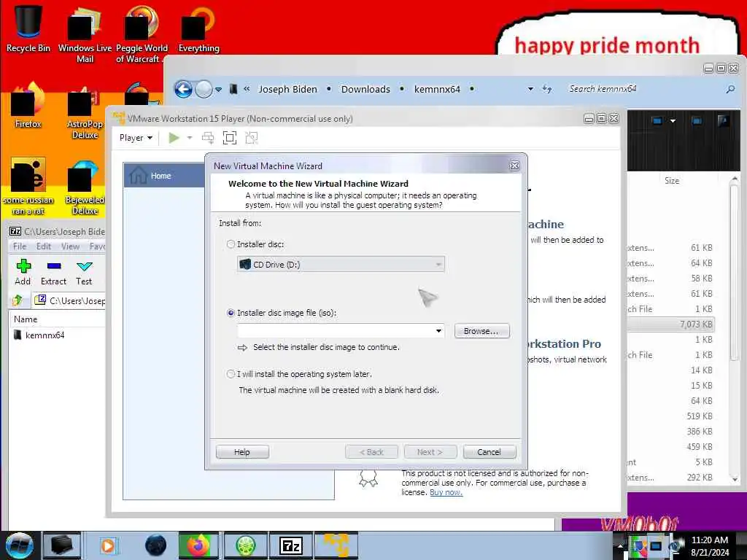Click the search magnifier icon in Explorer
Screen dimensions: 747x560
pos(730,89)
